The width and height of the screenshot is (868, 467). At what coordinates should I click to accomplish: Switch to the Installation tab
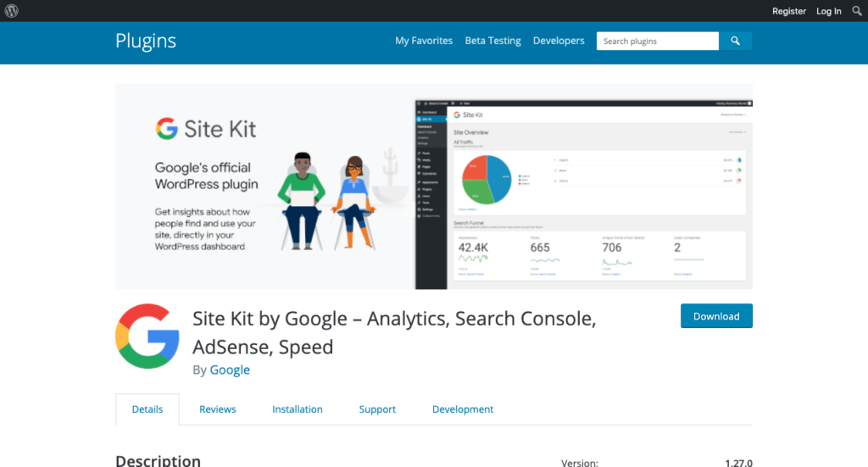[x=298, y=409]
